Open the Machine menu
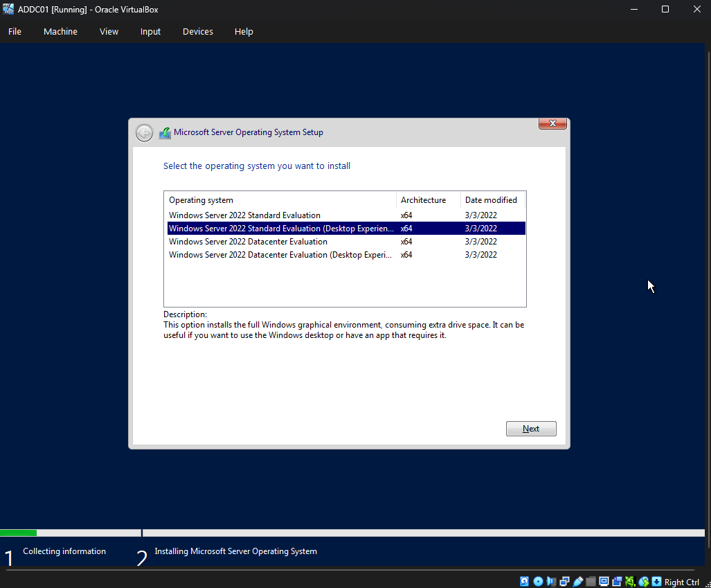The width and height of the screenshot is (711, 588). click(60, 31)
